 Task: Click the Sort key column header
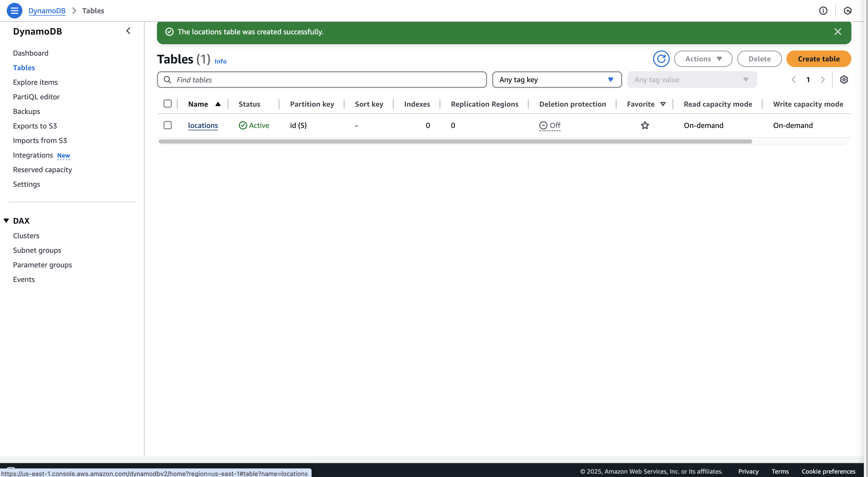pyautogui.click(x=369, y=104)
